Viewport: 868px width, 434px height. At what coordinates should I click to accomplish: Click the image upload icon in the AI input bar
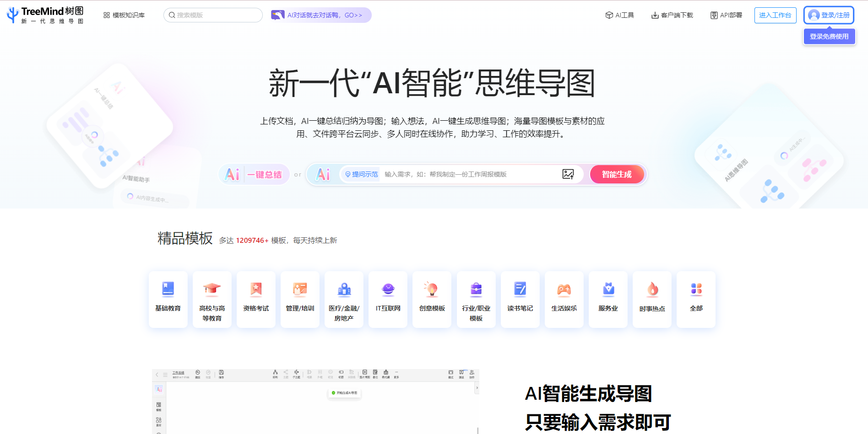coord(569,174)
